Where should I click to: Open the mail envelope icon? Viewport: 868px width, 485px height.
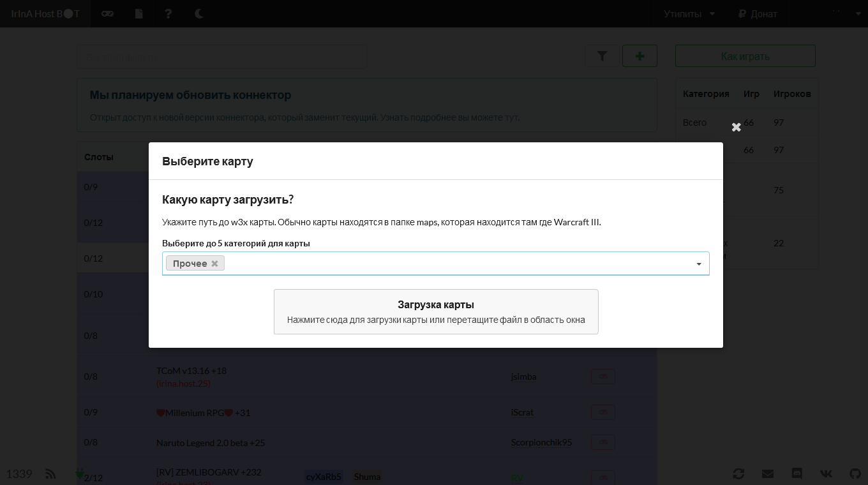(768, 474)
